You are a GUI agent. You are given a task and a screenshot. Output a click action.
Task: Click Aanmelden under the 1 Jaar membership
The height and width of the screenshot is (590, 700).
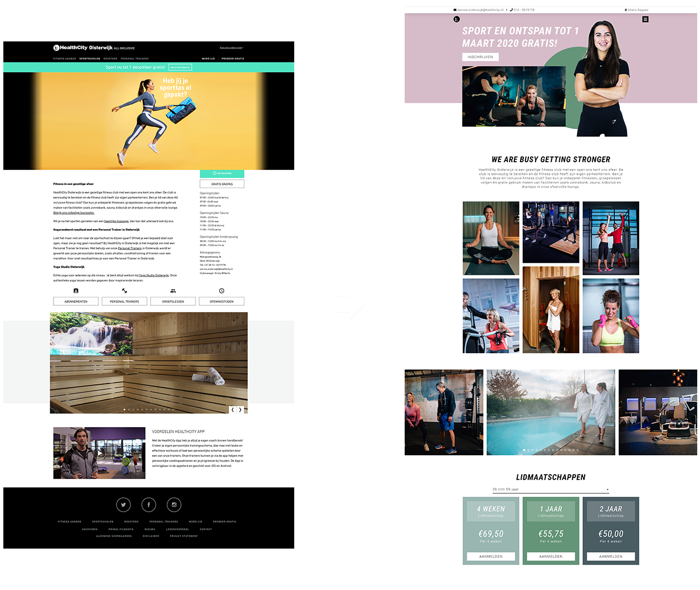[x=550, y=556]
